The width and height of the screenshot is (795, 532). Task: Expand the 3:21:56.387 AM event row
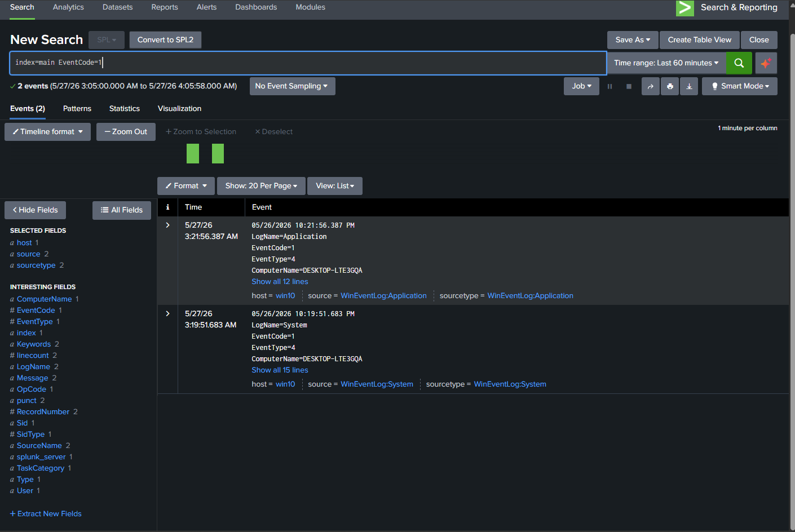tap(167, 225)
